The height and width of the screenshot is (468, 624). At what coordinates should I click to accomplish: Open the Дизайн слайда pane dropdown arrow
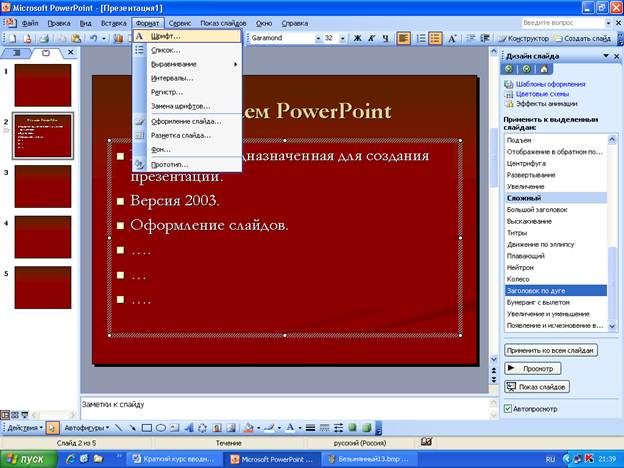pos(606,56)
